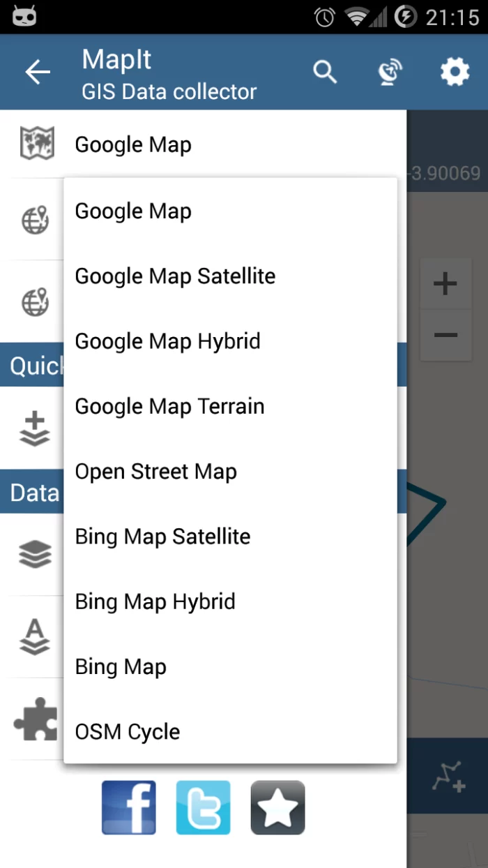Choose Bing Map Satellite
This screenshot has height=868, width=488.
[162, 537]
